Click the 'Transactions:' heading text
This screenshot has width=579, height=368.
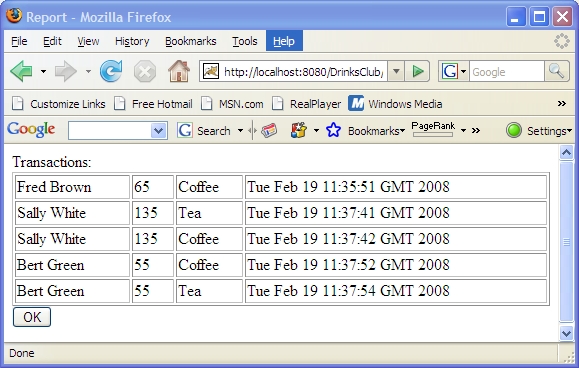(x=52, y=162)
